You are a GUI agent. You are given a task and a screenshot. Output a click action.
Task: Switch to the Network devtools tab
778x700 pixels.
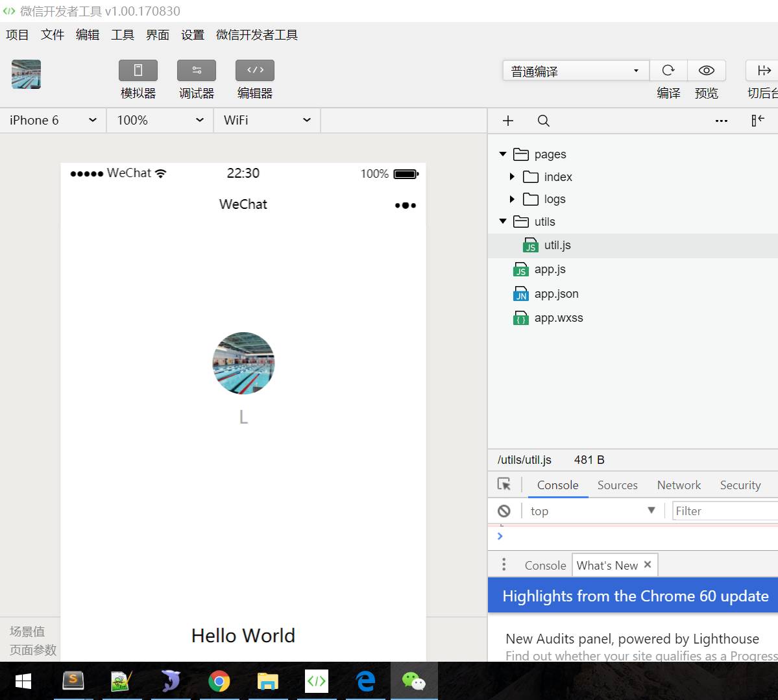tap(679, 485)
